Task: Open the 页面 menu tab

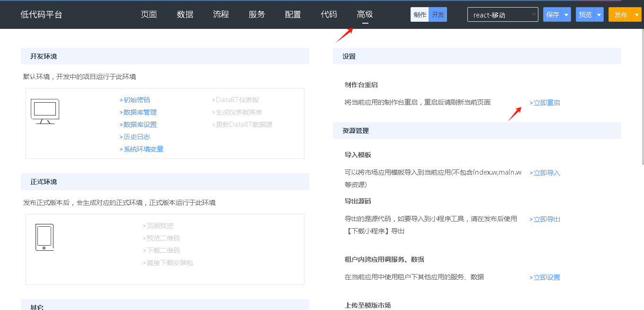Action: (149, 14)
